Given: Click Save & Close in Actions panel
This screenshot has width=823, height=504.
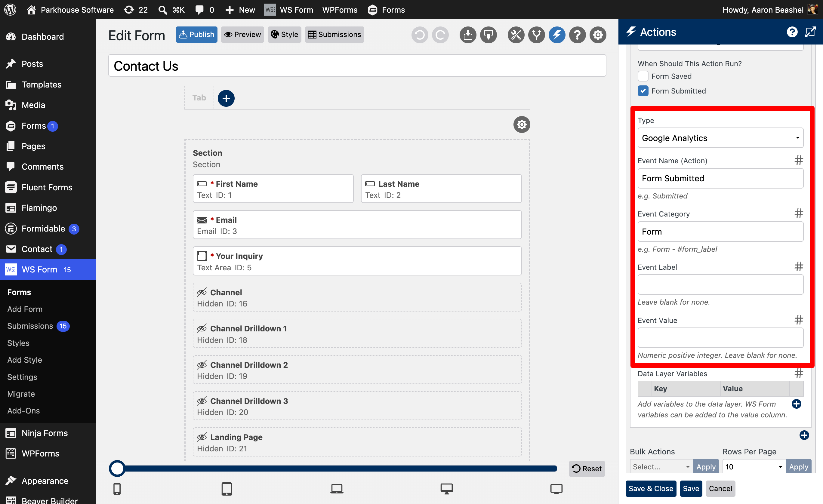Looking at the screenshot, I should tap(651, 488).
